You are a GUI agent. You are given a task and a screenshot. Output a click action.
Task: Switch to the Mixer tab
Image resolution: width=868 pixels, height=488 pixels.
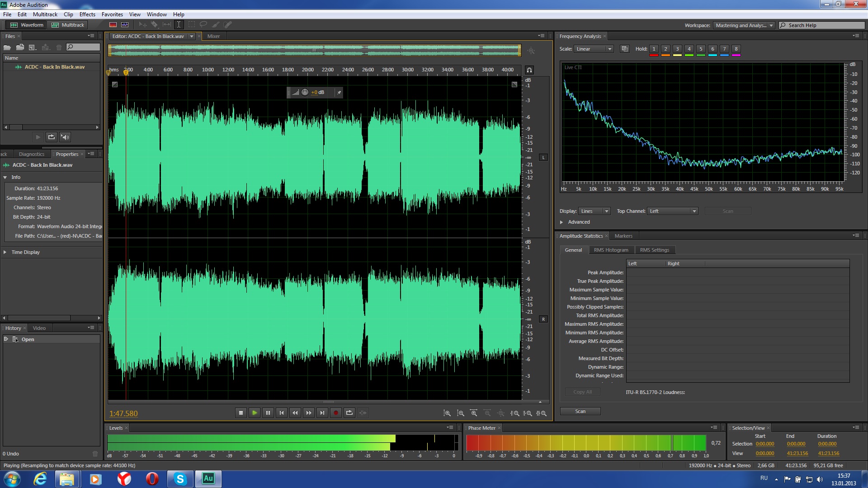click(x=213, y=36)
